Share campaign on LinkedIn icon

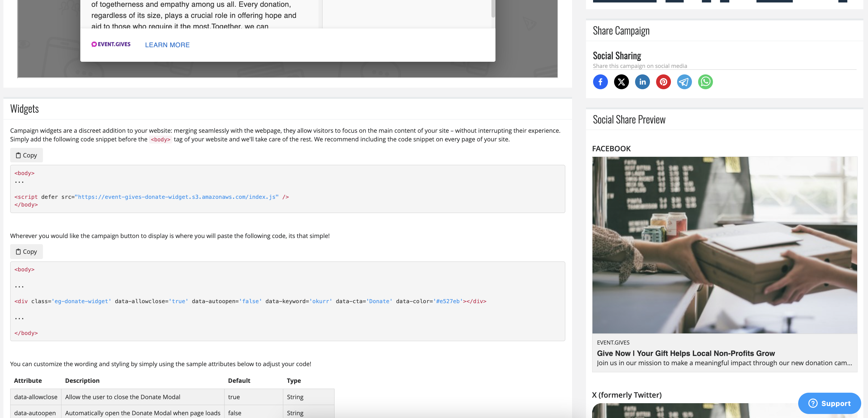click(x=642, y=82)
